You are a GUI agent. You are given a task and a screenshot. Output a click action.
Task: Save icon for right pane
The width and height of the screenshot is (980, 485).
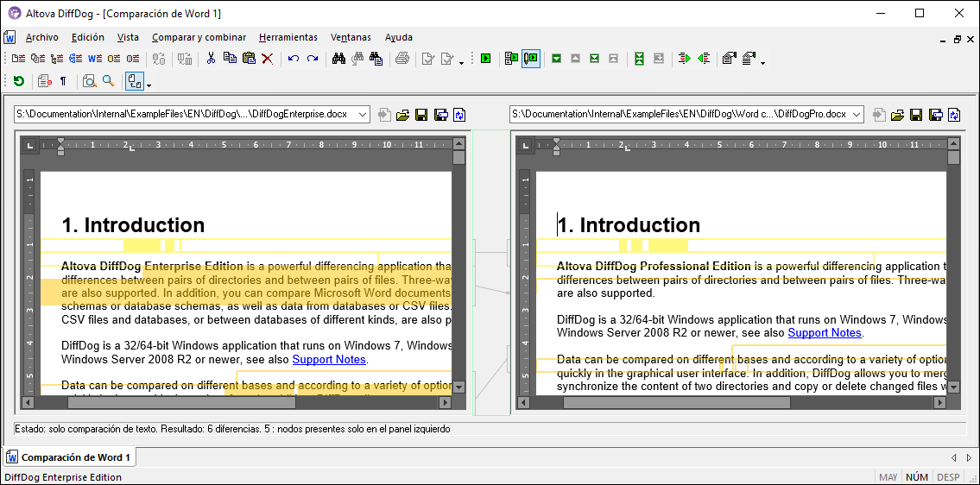[x=916, y=115]
